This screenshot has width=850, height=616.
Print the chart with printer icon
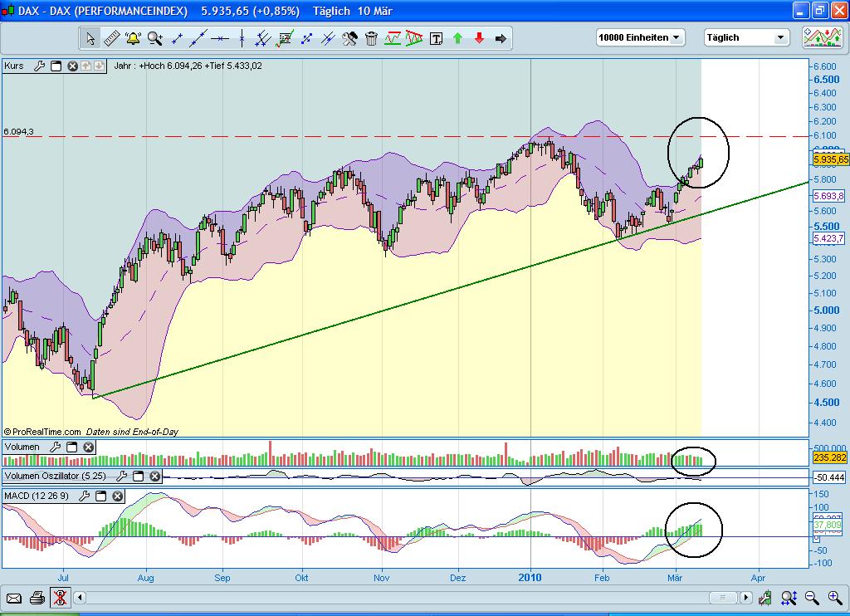37,598
